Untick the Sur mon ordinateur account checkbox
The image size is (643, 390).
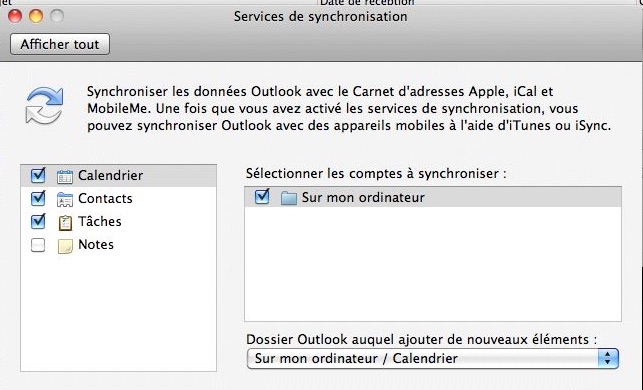(x=262, y=197)
